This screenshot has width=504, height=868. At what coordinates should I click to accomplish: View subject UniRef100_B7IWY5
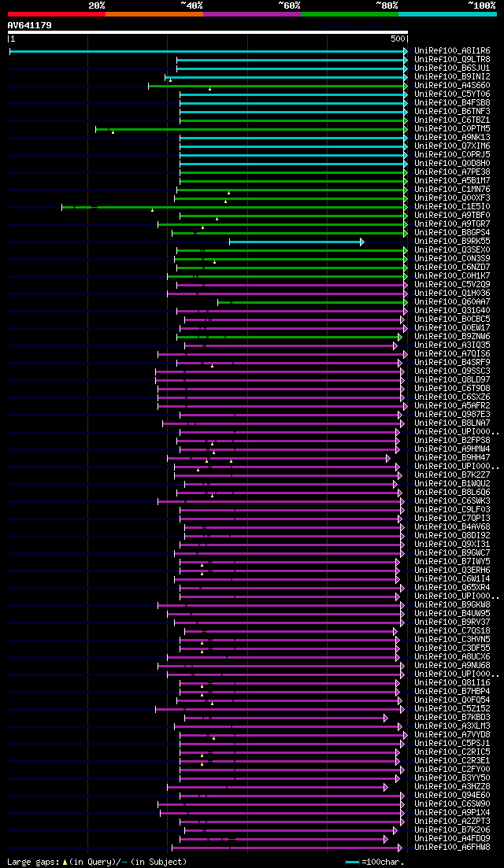pyautogui.click(x=452, y=562)
